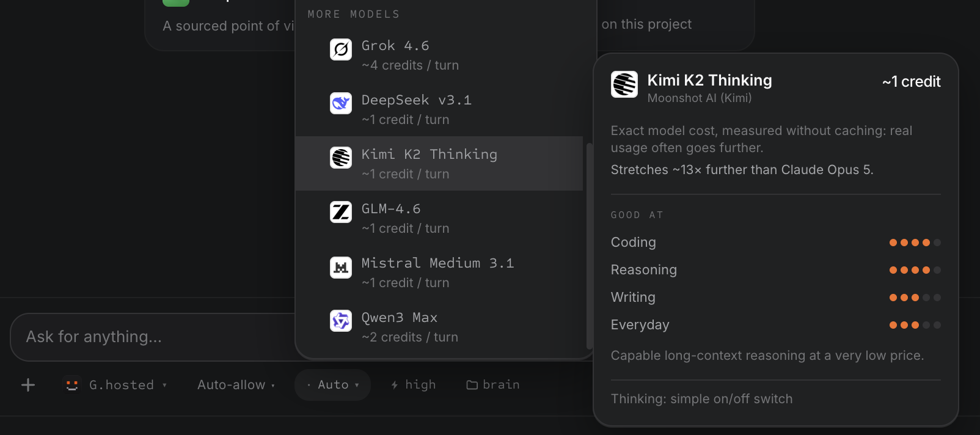
Task: Click the Writing rating dots
Action: click(x=915, y=298)
